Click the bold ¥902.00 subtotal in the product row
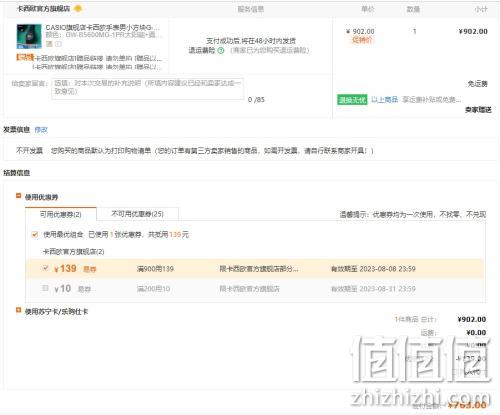Viewport: 500px width, 415px height. [x=473, y=31]
